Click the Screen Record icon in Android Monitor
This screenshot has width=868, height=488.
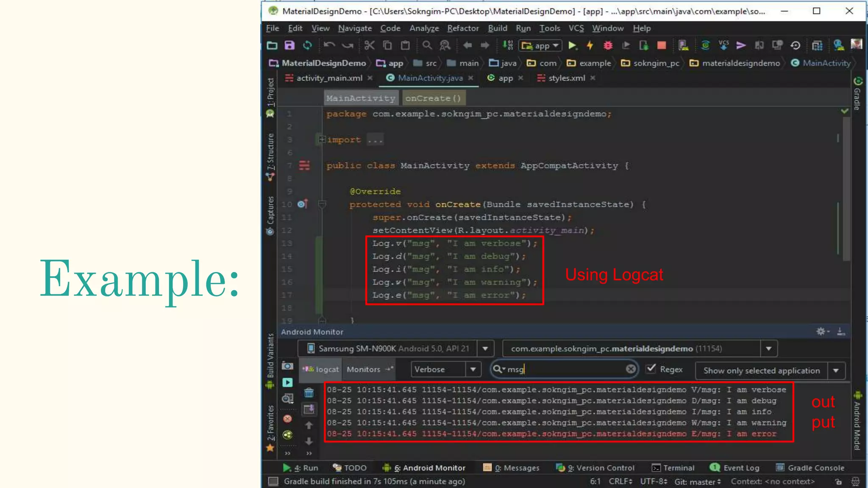coord(287,383)
